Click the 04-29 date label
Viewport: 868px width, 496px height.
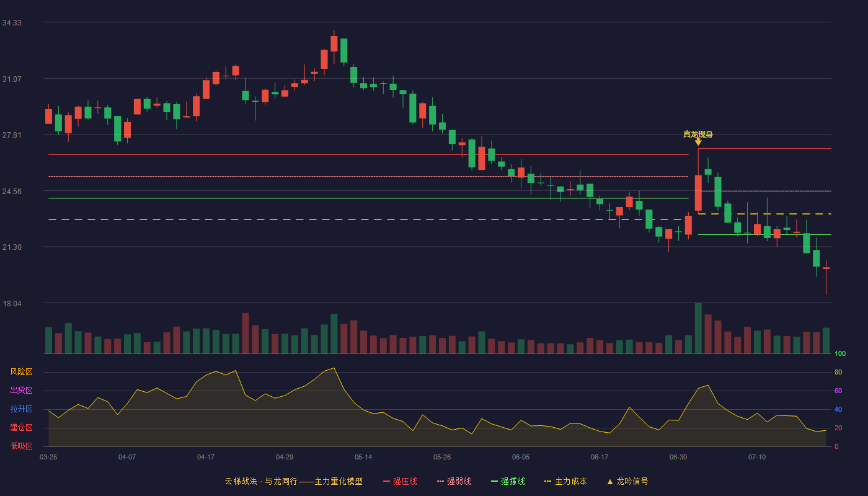pos(285,457)
